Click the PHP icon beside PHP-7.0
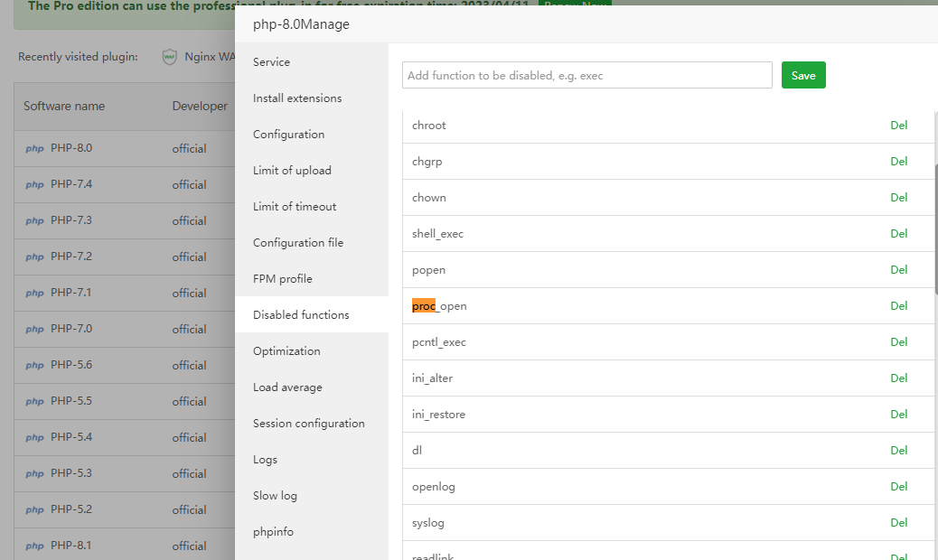 (34, 330)
